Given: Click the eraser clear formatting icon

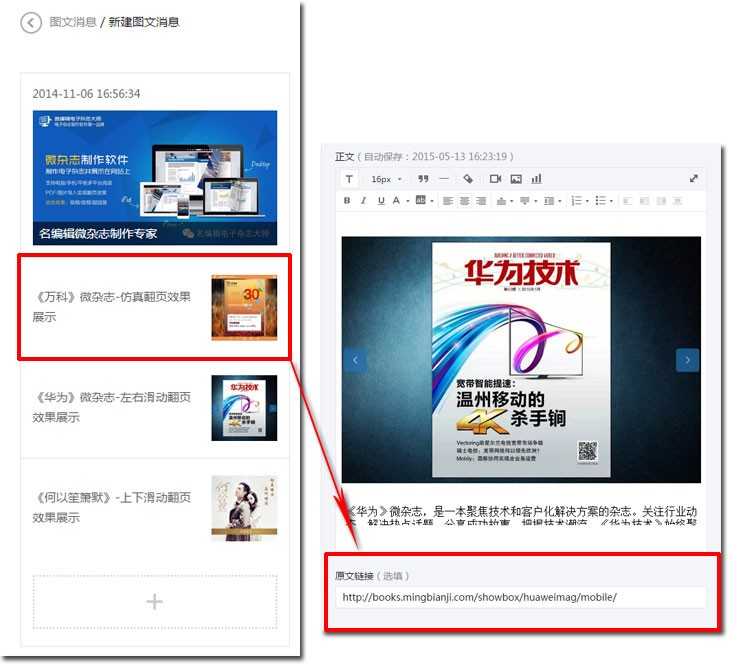Looking at the screenshot, I should point(468,179).
